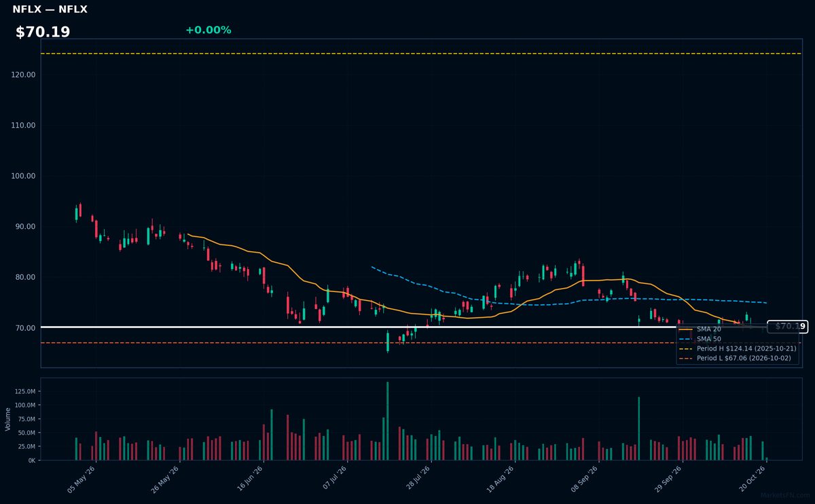Select the SMA 20 legend entry

[700, 329]
